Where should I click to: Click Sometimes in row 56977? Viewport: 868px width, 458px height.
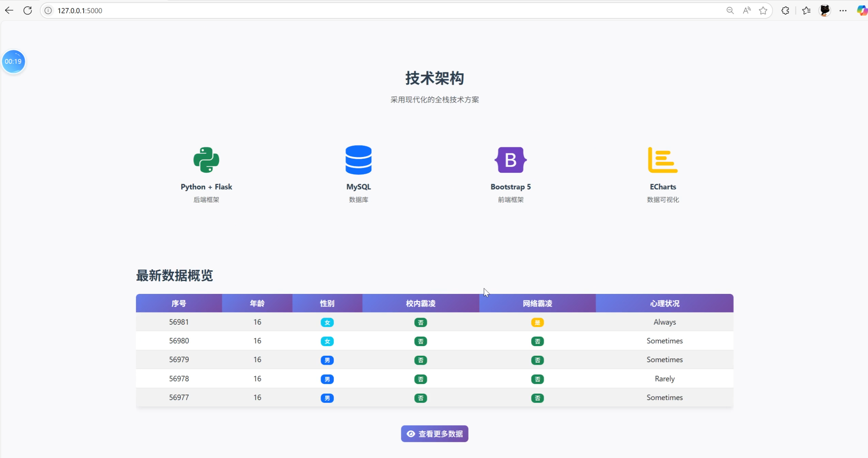665,397
